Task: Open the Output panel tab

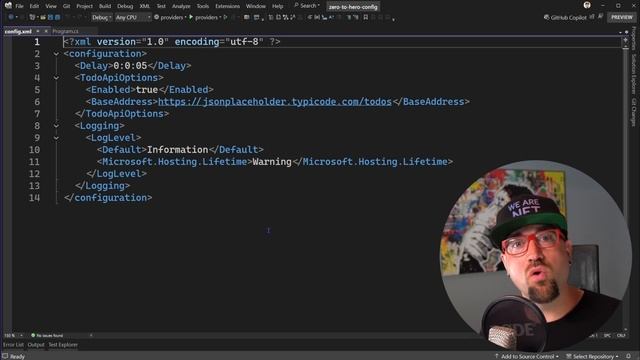Action: coord(36,345)
